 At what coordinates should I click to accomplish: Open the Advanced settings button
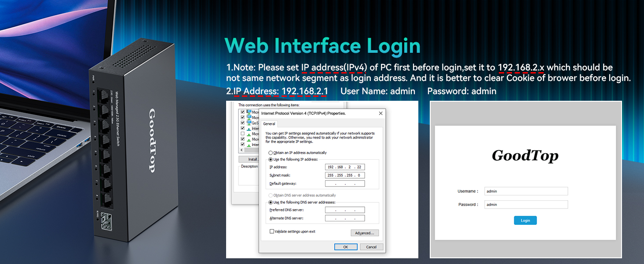click(x=365, y=233)
